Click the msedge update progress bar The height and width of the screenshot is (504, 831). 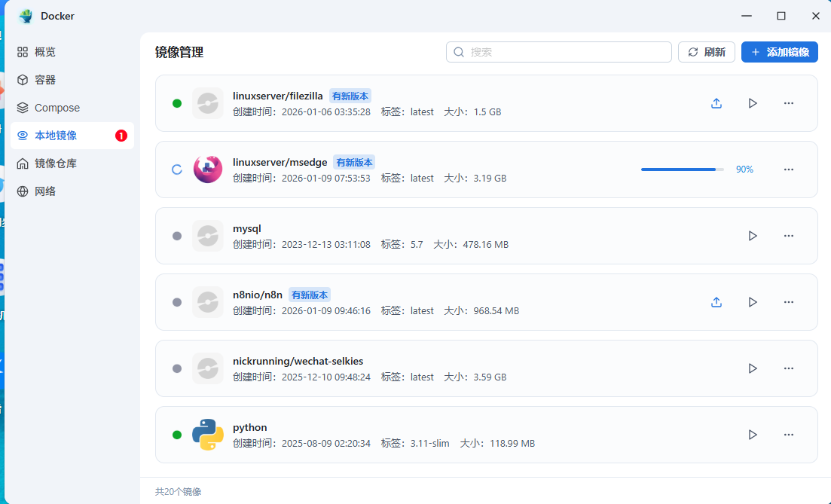tap(682, 170)
